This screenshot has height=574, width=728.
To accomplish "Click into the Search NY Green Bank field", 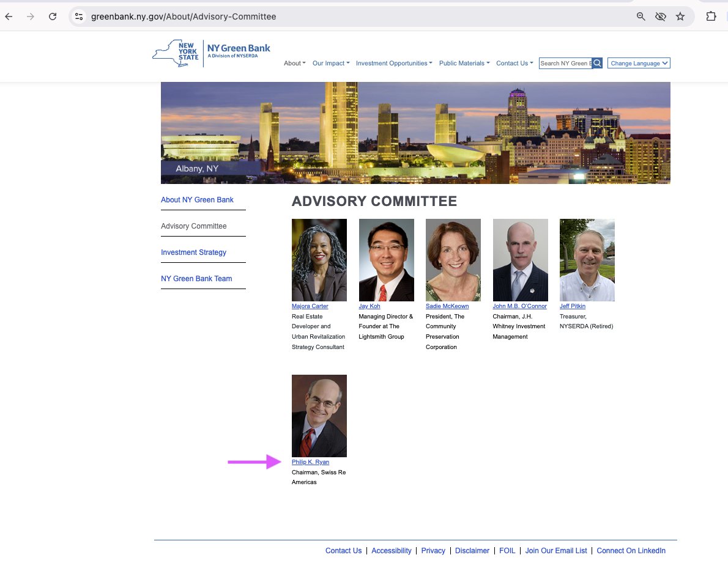I will (x=565, y=63).
